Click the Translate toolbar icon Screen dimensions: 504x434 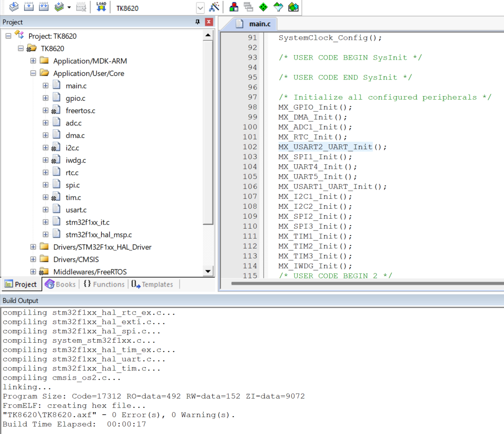pos(14,7)
